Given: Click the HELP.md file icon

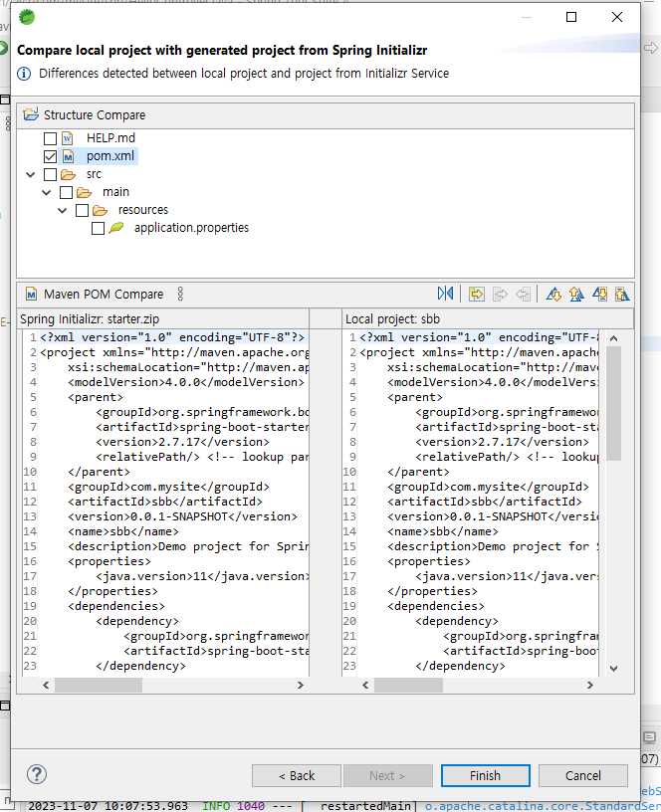Looking at the screenshot, I should click(x=68, y=138).
